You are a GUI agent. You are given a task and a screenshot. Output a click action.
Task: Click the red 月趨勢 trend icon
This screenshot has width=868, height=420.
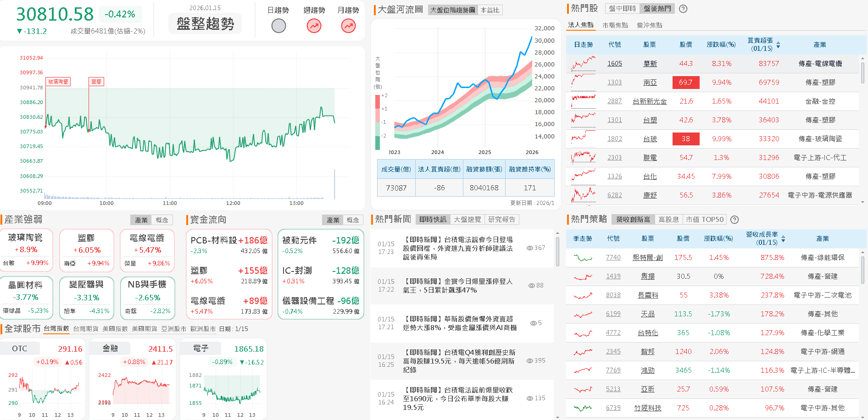pyautogui.click(x=349, y=26)
